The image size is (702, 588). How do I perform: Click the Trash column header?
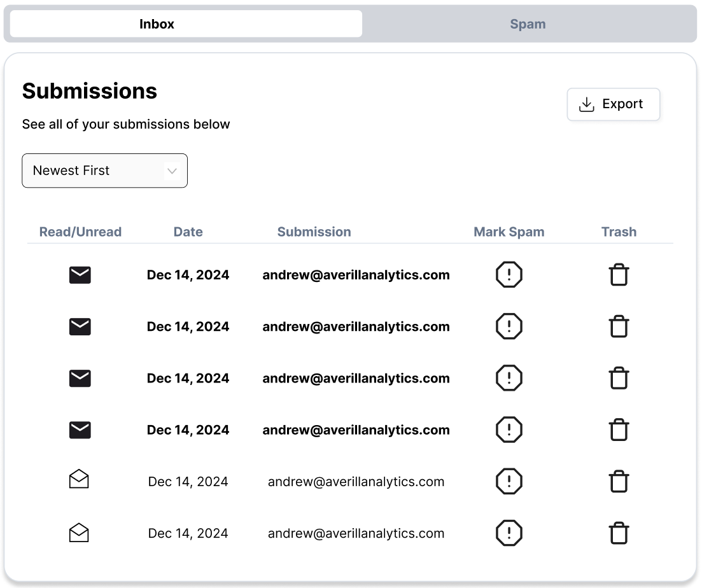619,232
